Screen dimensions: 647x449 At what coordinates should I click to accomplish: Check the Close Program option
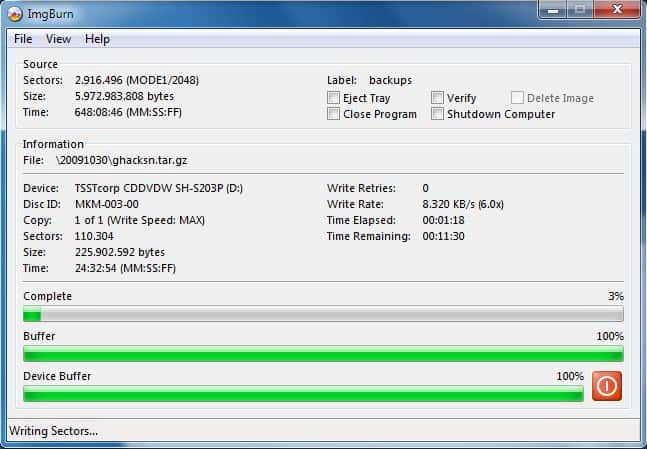334,114
